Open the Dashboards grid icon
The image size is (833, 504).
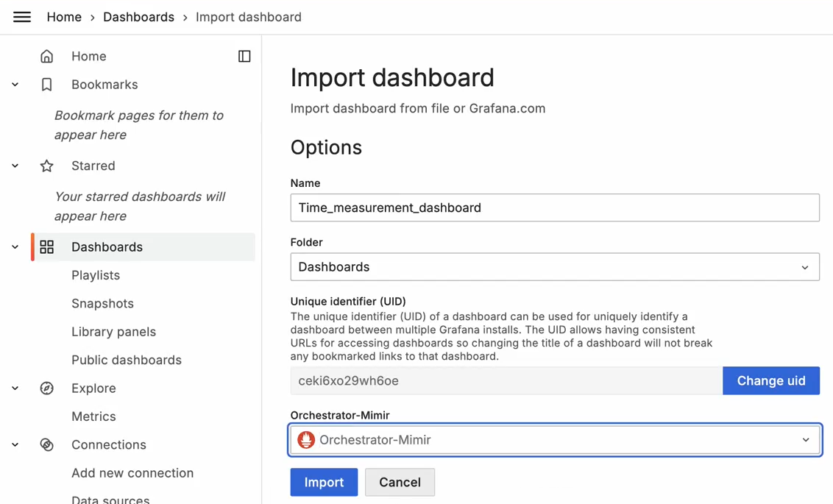pyautogui.click(x=46, y=246)
